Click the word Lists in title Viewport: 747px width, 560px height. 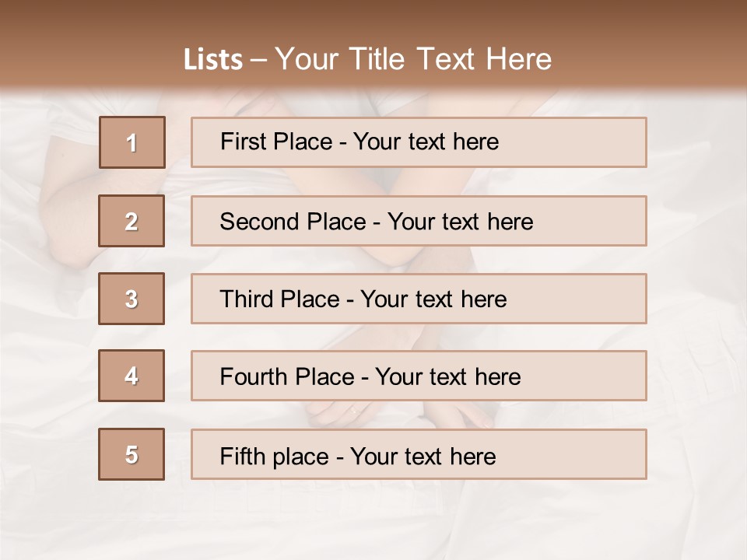[212, 60]
